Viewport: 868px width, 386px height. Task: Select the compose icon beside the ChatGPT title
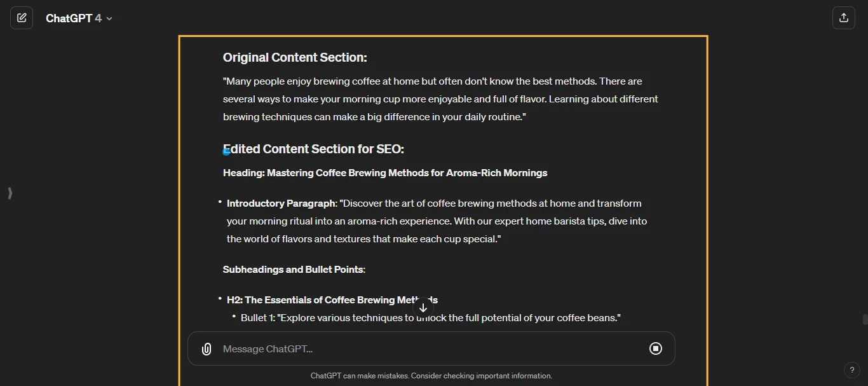(22, 17)
